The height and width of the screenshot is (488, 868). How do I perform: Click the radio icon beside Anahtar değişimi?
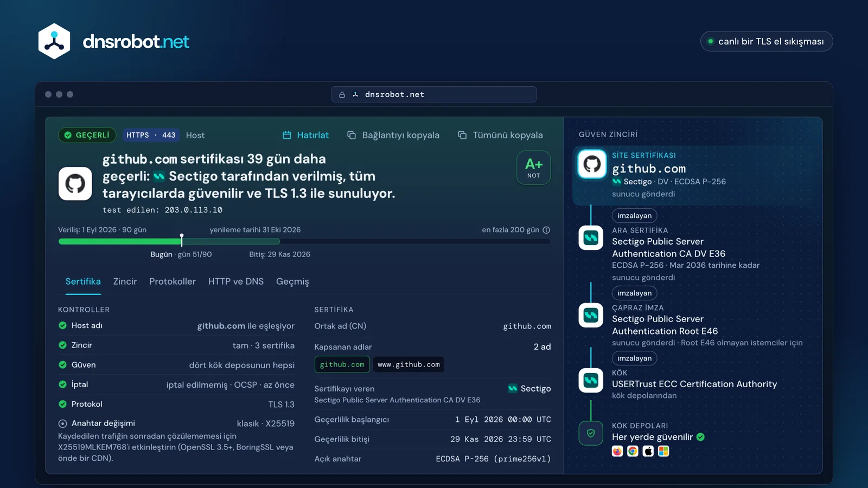point(62,423)
